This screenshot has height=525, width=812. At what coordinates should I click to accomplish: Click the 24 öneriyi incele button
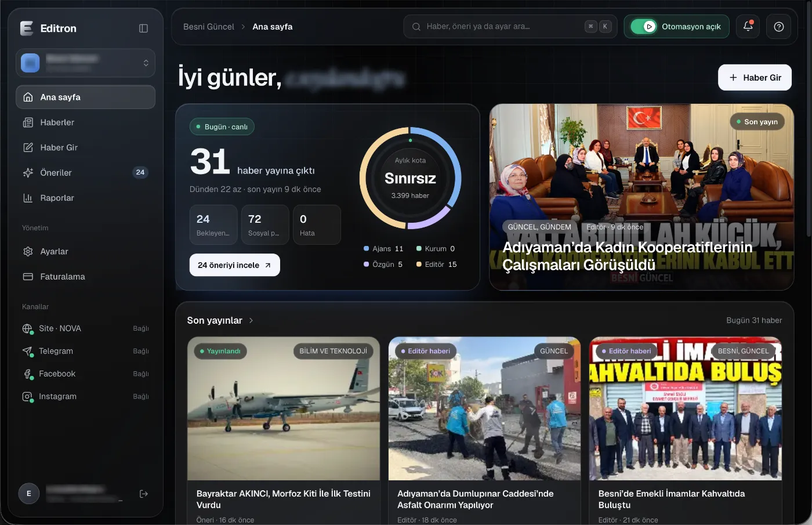point(234,265)
